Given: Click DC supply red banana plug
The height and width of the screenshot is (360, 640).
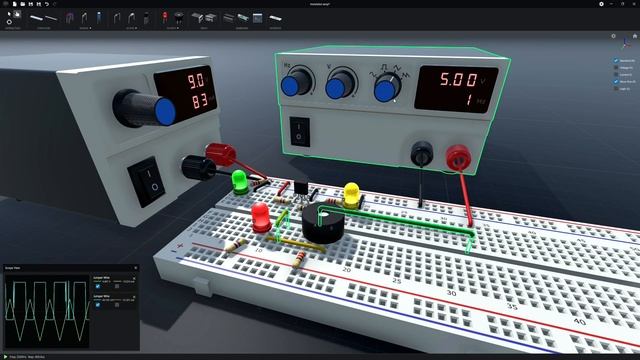Looking at the screenshot, I should click(220, 154).
